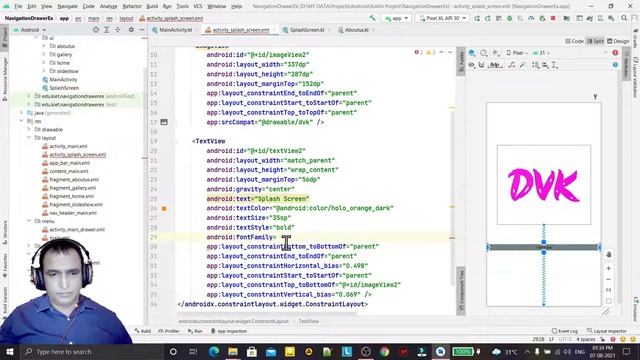The image size is (640, 360).
Task: Open the Pixel device preview dropdown
Action: [x=517, y=53]
